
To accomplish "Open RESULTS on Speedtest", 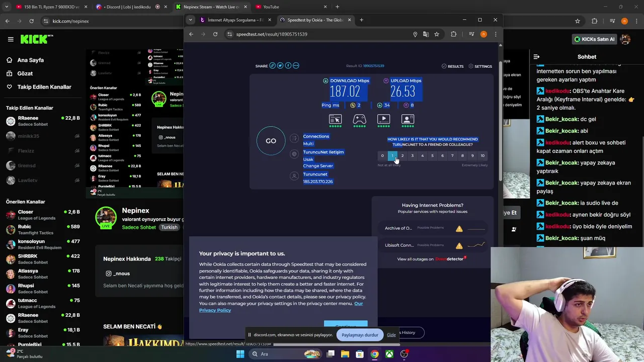I will [452, 66].
